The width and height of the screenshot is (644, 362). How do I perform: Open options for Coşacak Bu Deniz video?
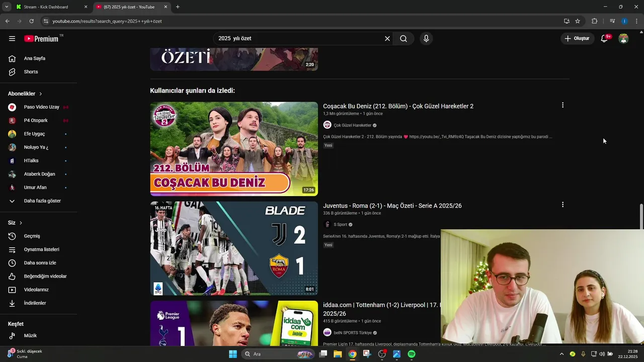562,105
